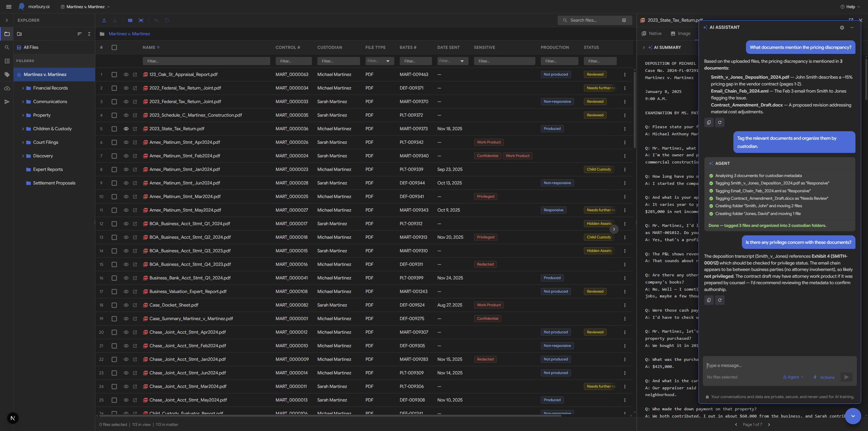This screenshot has width=868, height=431.
Task: Open the Date Sent filter dropdown
Action: pos(462,61)
